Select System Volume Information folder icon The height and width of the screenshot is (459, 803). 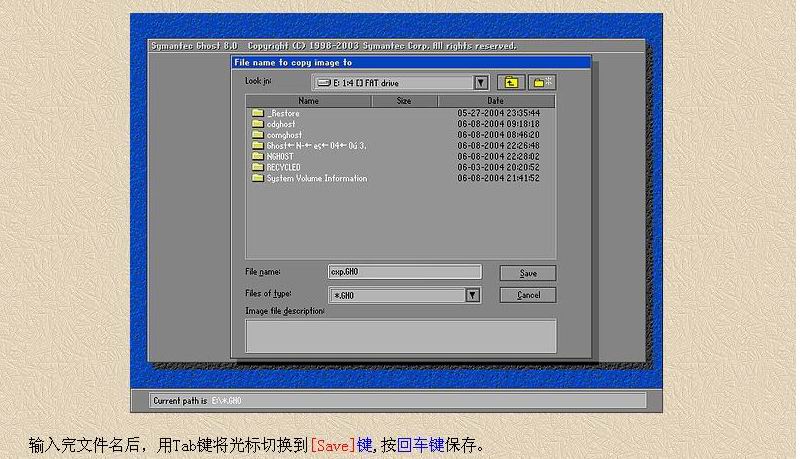(x=258, y=178)
